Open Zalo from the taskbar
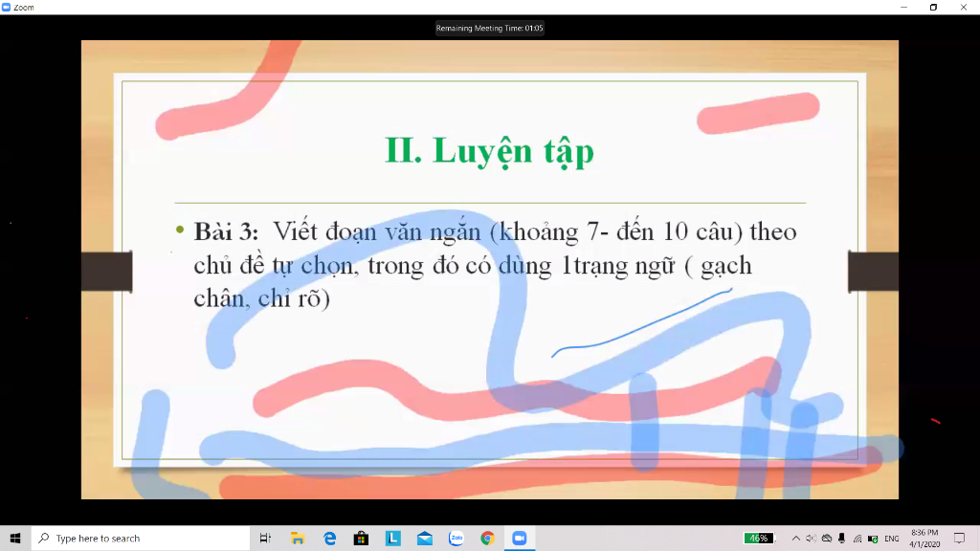Image resolution: width=980 pixels, height=551 pixels. 457,538
